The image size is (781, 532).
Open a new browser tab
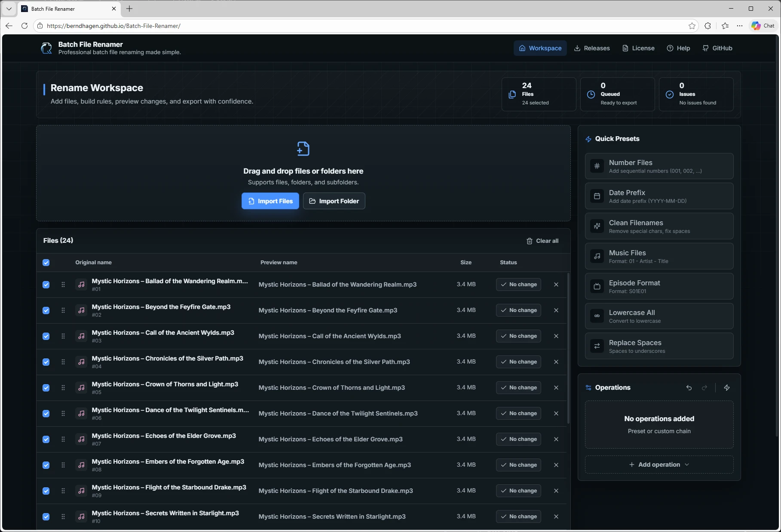[x=129, y=9]
